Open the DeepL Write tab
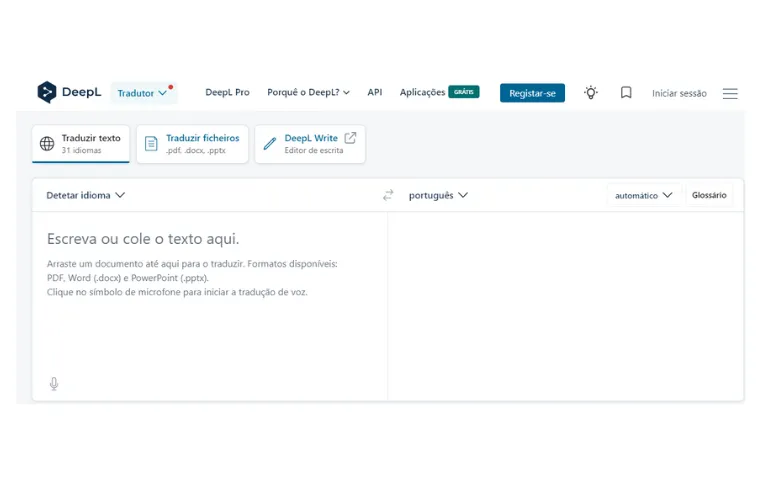 pos(310,144)
